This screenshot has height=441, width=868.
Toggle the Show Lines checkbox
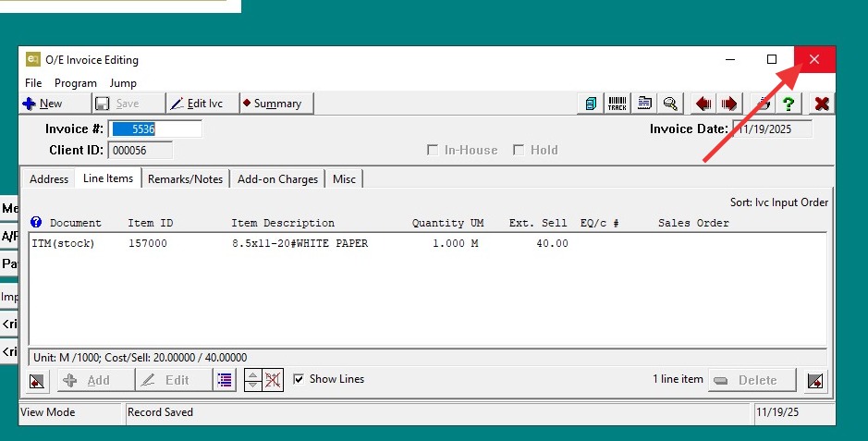[x=299, y=379]
